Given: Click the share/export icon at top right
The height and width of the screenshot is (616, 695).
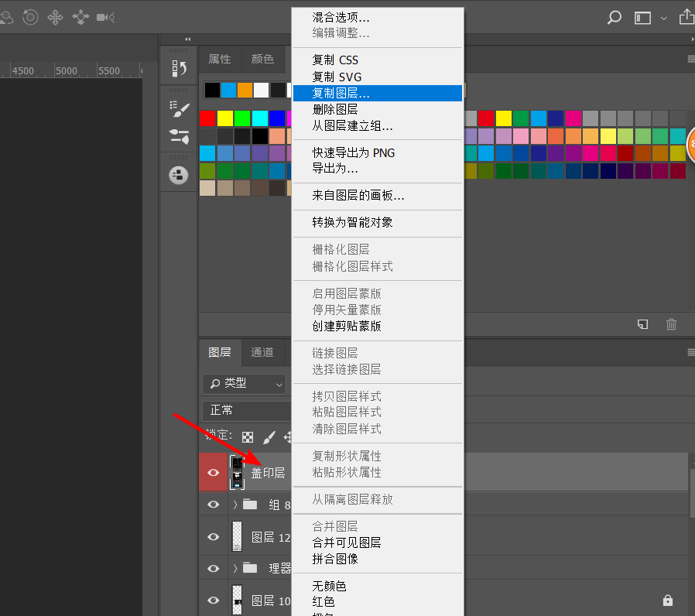Looking at the screenshot, I should [687, 17].
